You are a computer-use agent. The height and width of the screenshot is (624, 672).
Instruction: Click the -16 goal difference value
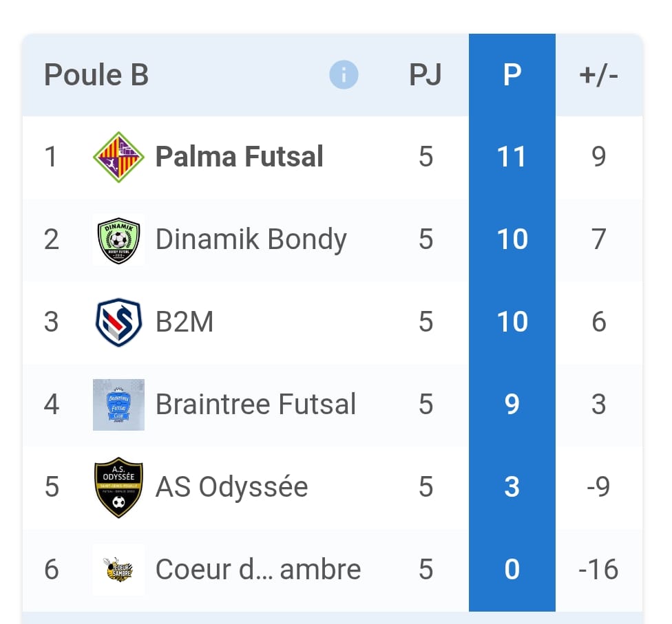tap(598, 570)
